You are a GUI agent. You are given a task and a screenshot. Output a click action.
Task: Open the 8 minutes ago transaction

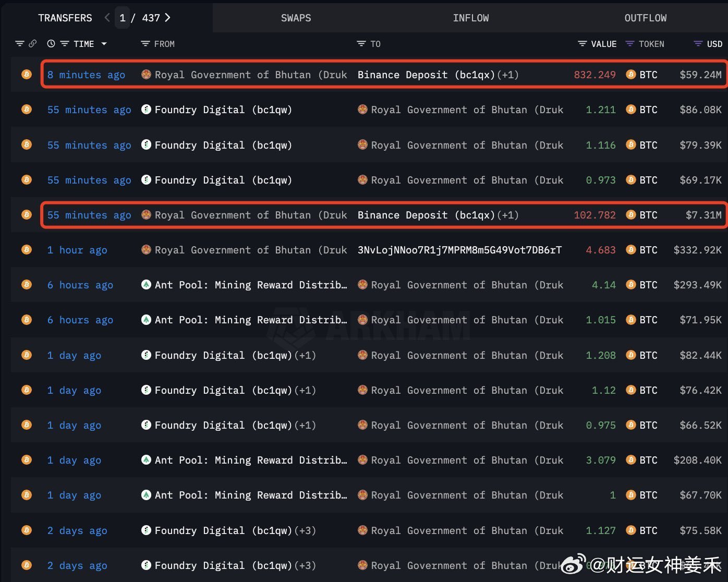(87, 75)
